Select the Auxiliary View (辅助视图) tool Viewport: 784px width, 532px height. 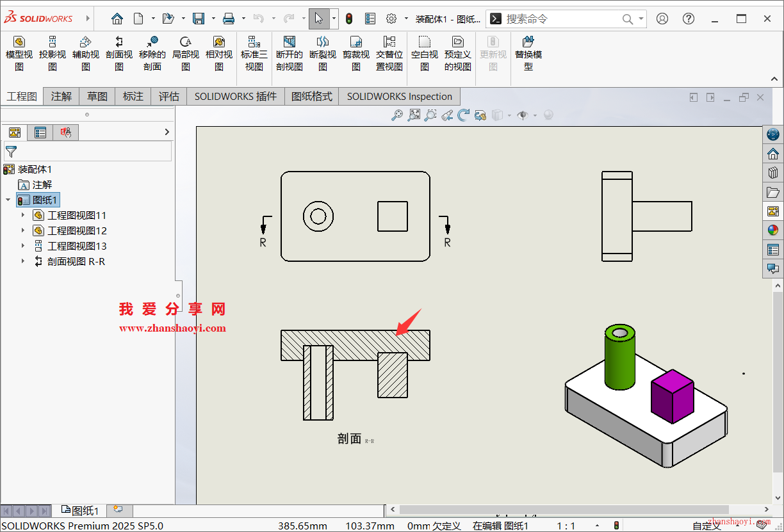[86, 53]
